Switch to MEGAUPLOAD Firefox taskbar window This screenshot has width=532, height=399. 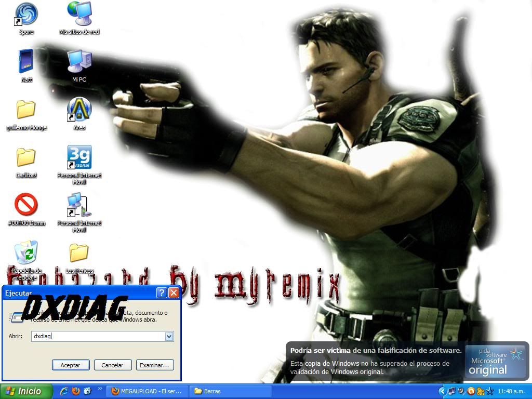coord(147,391)
